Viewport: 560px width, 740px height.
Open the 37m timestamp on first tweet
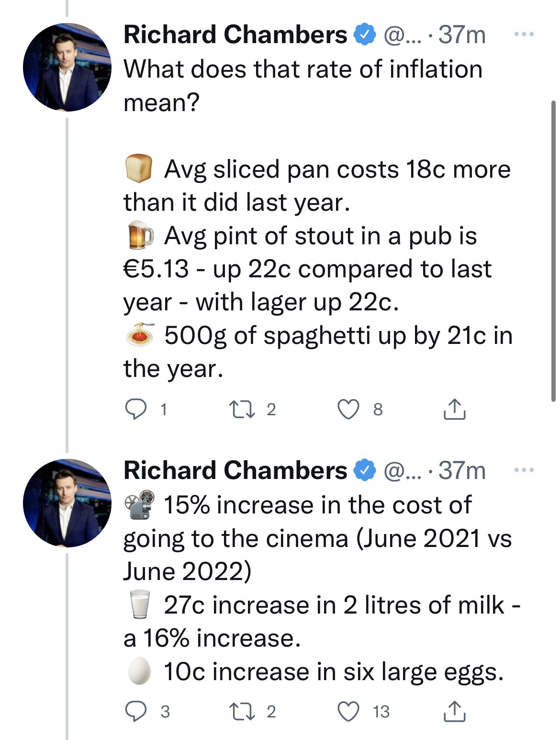[462, 34]
